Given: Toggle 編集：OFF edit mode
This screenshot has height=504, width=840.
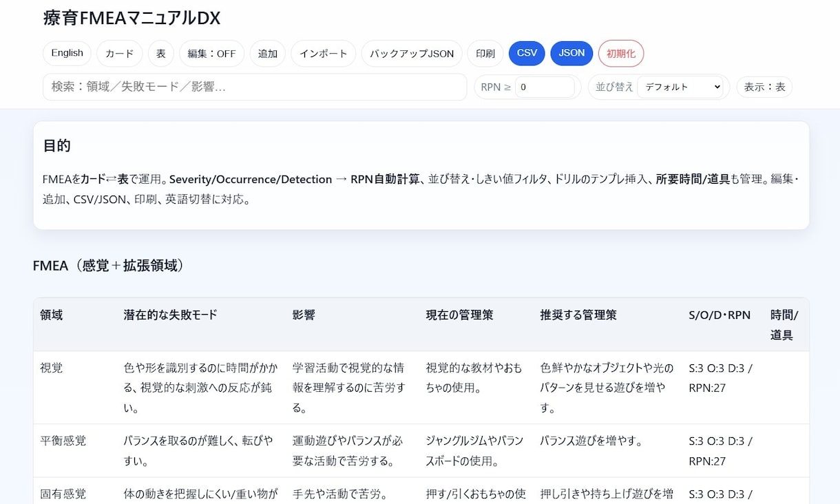Looking at the screenshot, I should tap(212, 53).
